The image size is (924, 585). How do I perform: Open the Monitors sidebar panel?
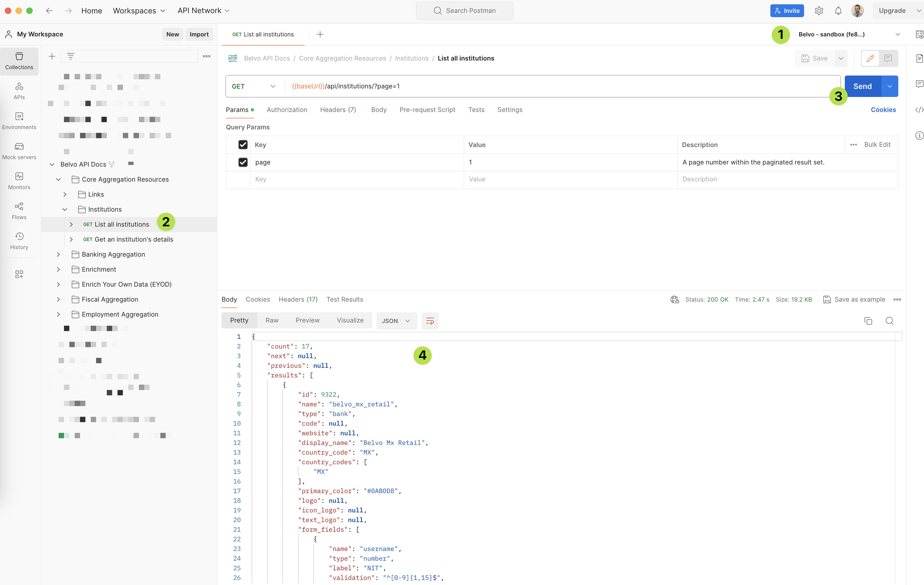click(19, 181)
